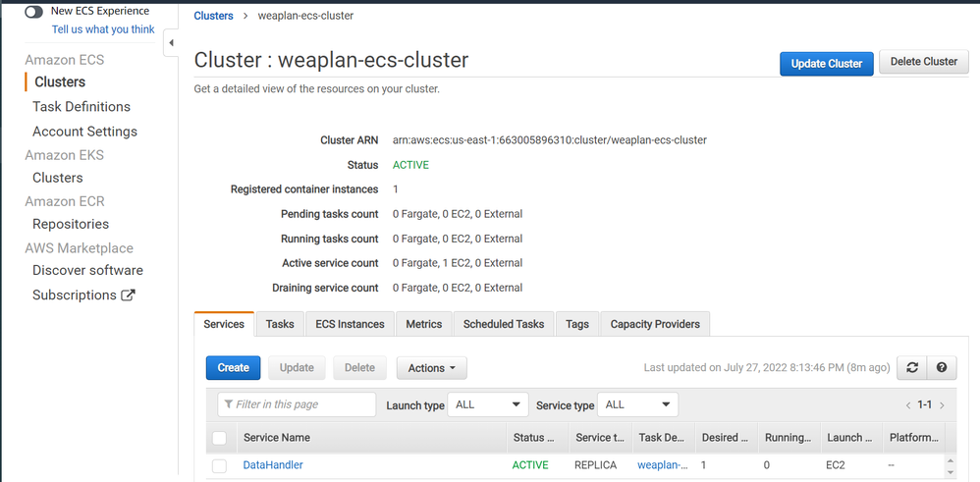Image resolution: width=980 pixels, height=482 pixels.
Task: Open Subscriptions external link
Action: tap(83, 295)
